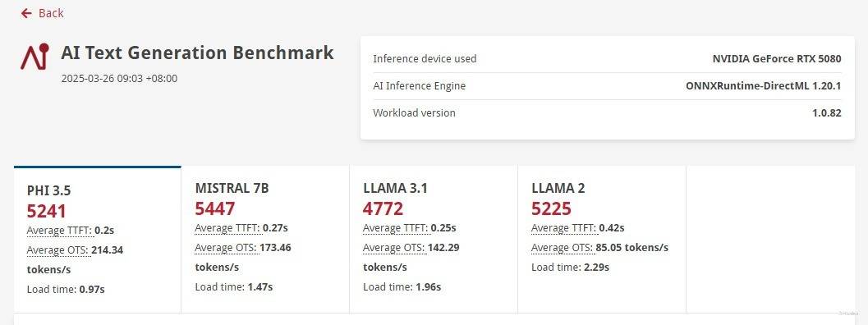
Task: Switch to the LLAMA 2 tab
Action: click(x=602, y=240)
